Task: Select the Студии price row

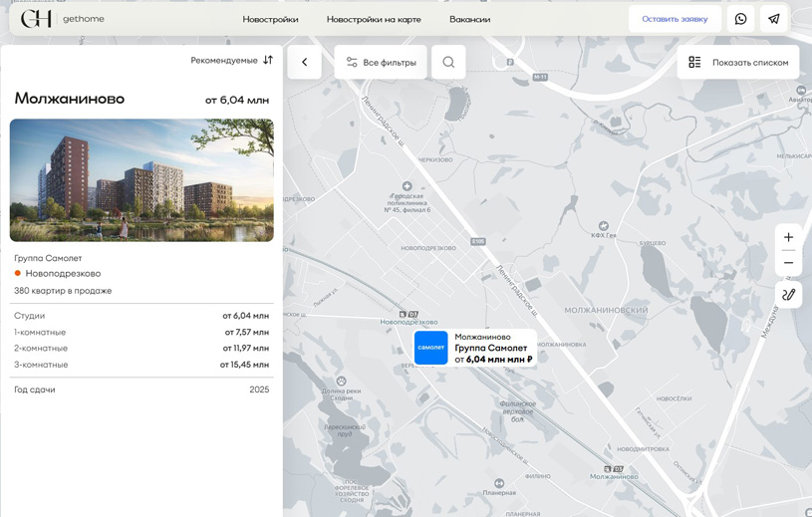Action: [x=141, y=316]
